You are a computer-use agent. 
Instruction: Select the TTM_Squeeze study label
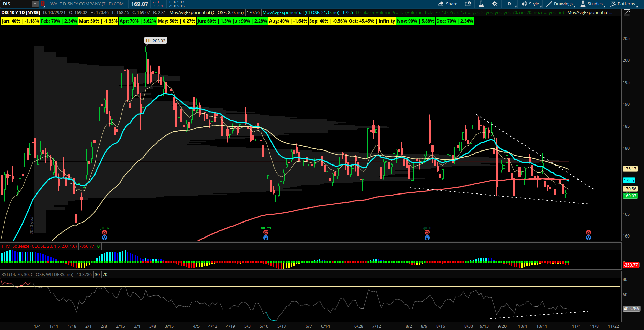[39, 246]
